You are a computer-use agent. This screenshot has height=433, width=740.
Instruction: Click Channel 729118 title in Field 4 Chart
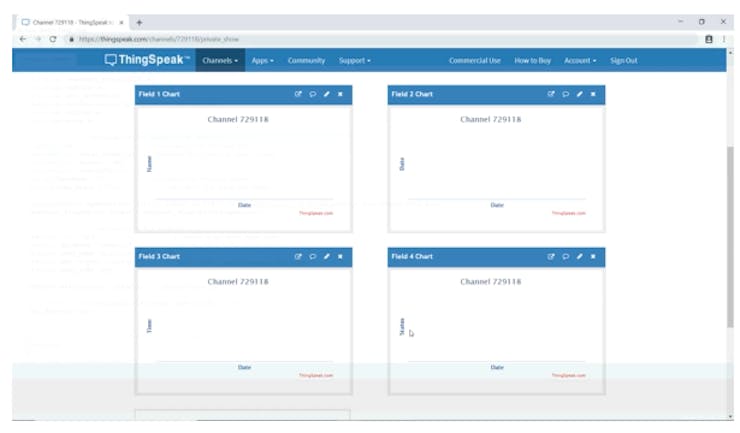pyautogui.click(x=491, y=282)
